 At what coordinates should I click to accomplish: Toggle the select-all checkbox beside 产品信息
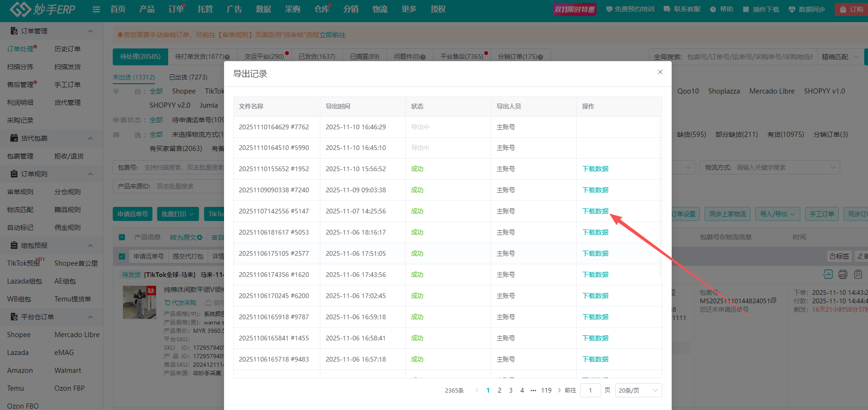pos(122,237)
